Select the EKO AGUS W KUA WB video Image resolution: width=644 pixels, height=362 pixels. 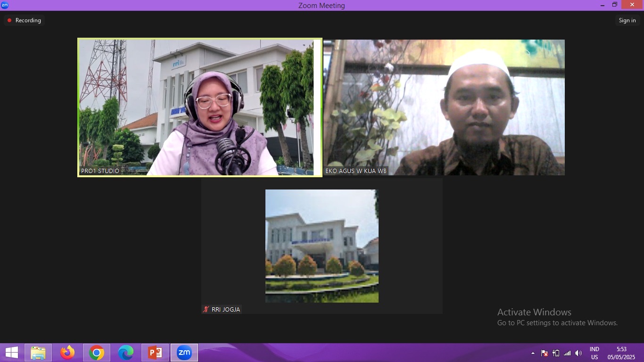point(444,107)
